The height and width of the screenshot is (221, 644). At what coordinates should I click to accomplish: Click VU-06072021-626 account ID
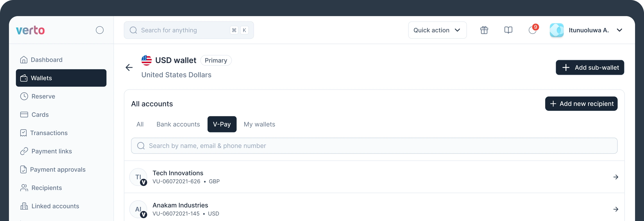176,181
